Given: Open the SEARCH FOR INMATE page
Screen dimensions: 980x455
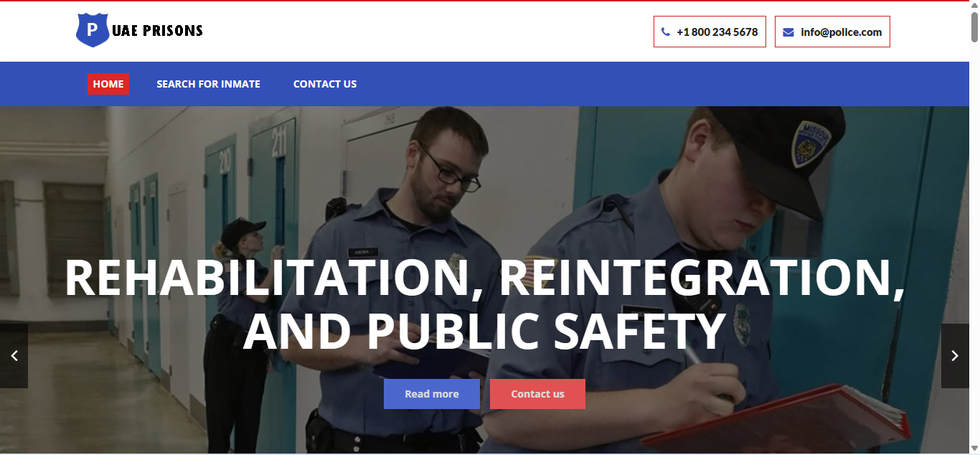Looking at the screenshot, I should pos(209,84).
